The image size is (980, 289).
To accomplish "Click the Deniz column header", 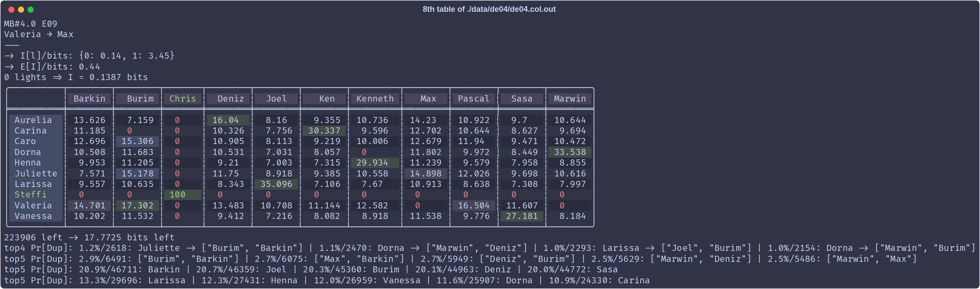I will pyautogui.click(x=228, y=99).
